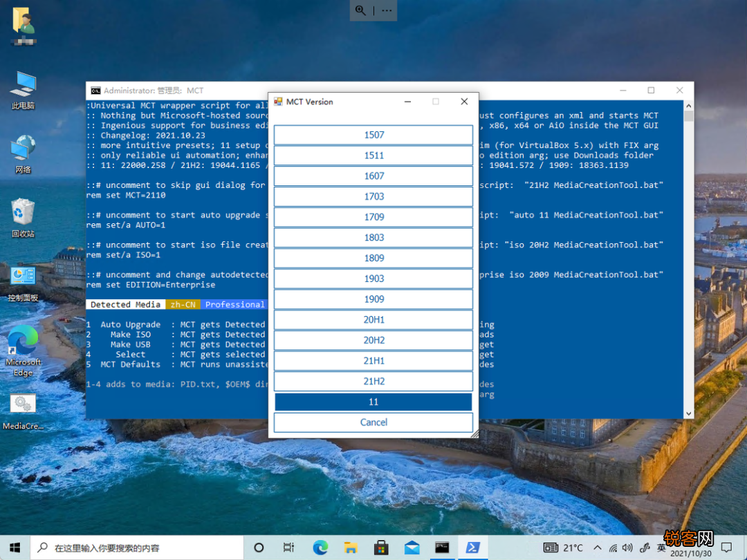Choose the 21H1 version button
This screenshot has height=560, width=747.
(x=373, y=360)
